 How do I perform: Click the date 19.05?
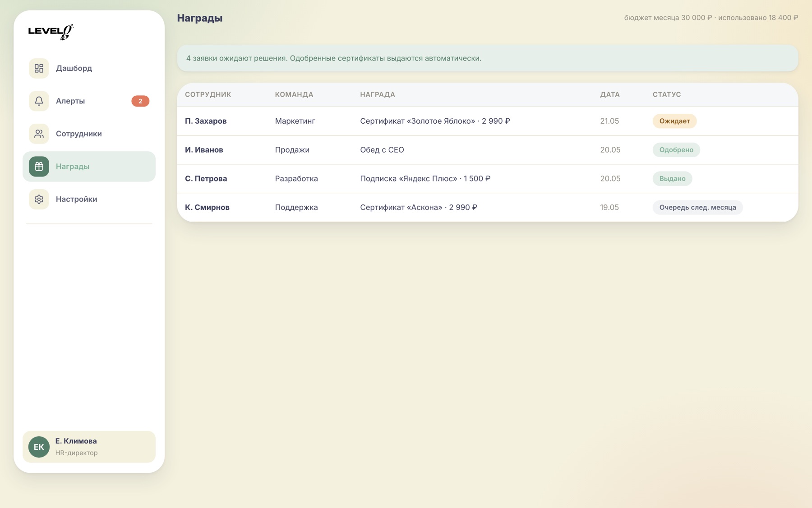[609, 207]
